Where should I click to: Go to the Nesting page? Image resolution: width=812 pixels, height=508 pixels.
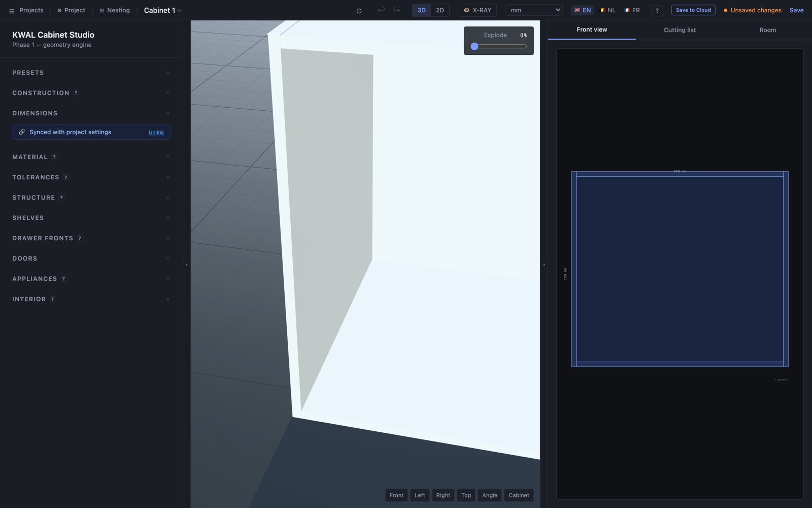coord(115,10)
